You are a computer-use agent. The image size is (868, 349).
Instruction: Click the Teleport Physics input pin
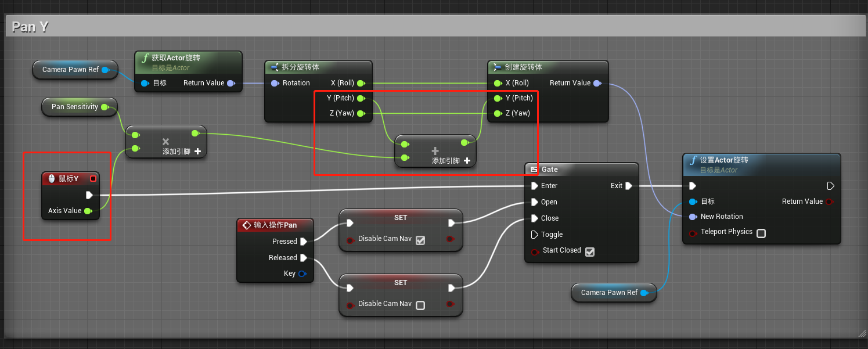(693, 233)
